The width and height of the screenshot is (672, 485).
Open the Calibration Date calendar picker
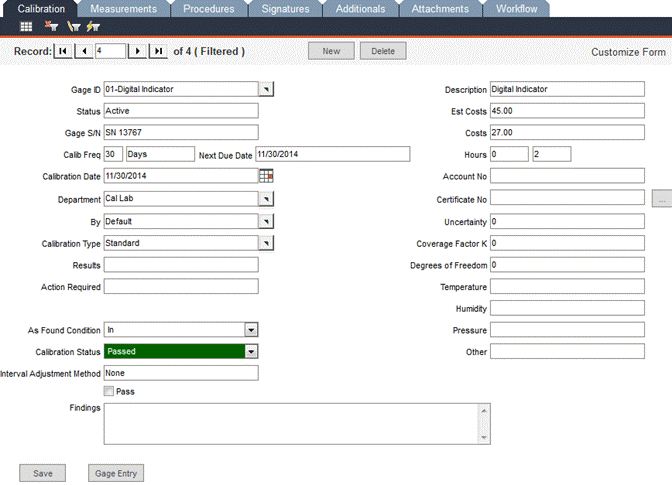[x=266, y=176]
